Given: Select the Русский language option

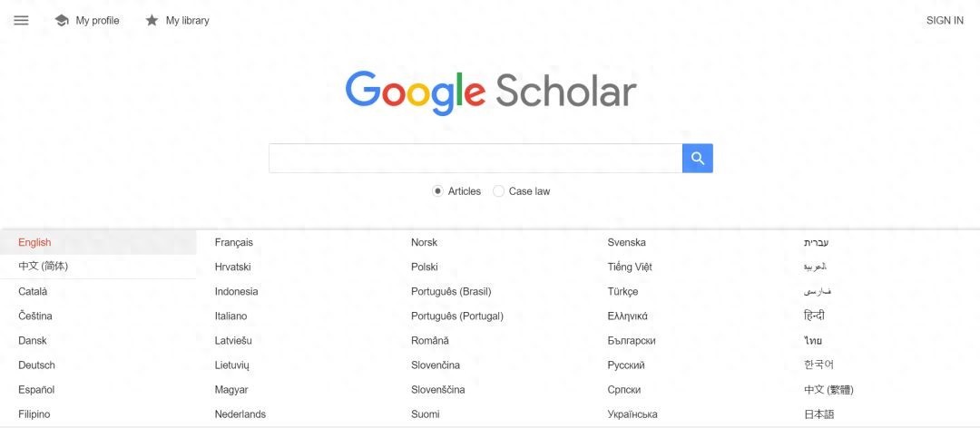Looking at the screenshot, I should (626, 365).
